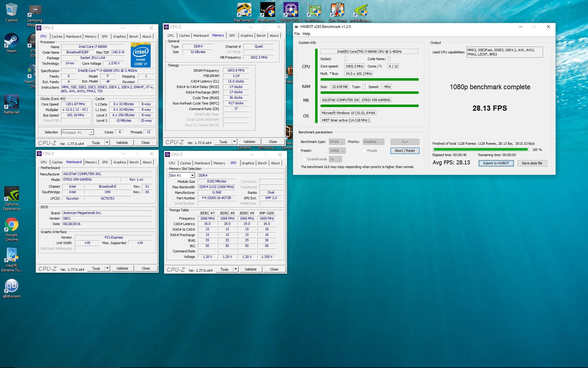Screen dimensions: 588x368
Task: Open the Priority Realtime dropdown
Action: pyautogui.click(x=373, y=142)
